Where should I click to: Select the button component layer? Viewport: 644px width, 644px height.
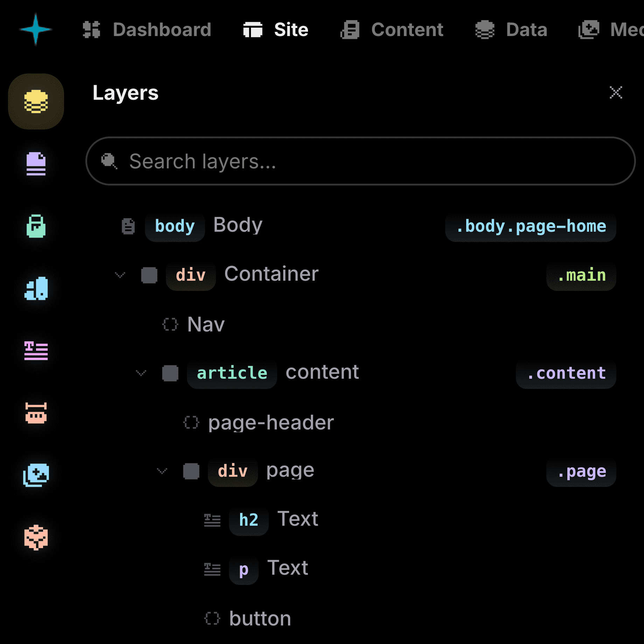pos(360,618)
